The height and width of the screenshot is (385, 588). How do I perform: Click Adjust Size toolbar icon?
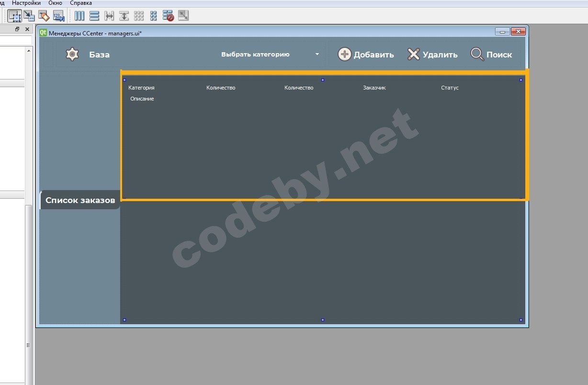pyautogui.click(x=183, y=16)
